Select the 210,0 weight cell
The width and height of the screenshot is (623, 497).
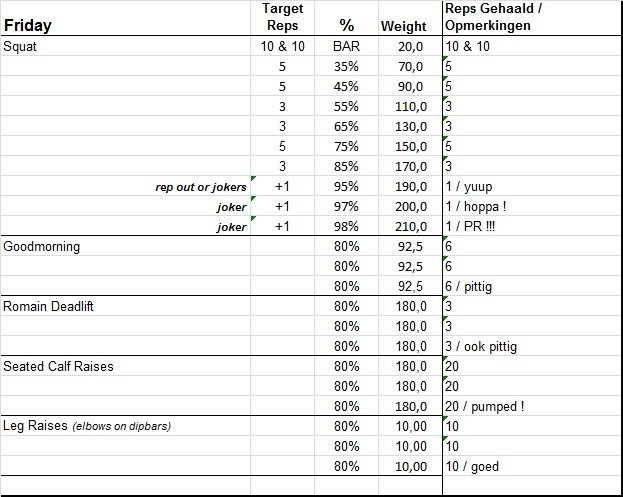click(410, 227)
